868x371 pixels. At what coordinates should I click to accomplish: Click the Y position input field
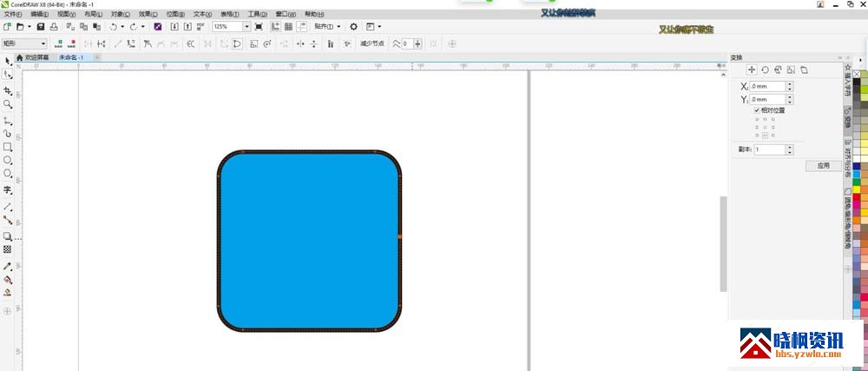(767, 100)
